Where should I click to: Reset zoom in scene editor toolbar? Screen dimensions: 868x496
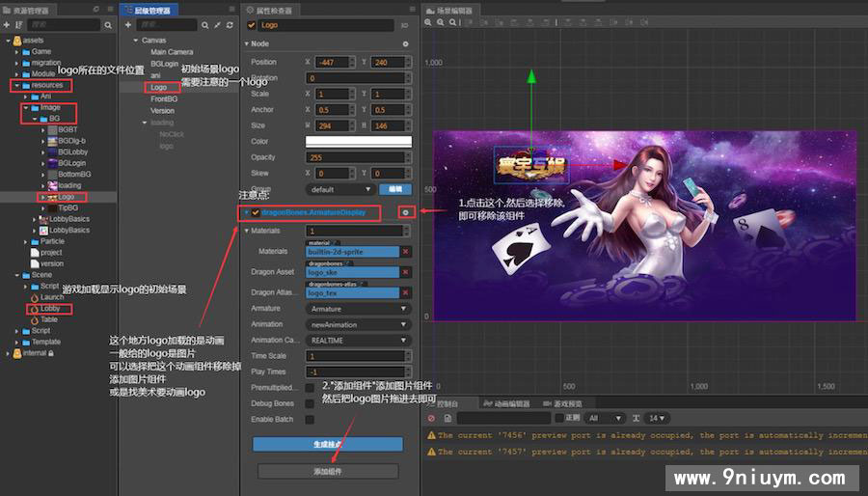tap(453, 23)
